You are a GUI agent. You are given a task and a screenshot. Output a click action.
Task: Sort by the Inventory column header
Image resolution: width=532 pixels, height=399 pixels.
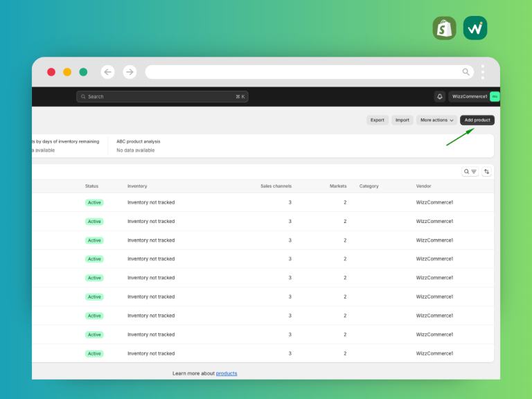(x=137, y=186)
